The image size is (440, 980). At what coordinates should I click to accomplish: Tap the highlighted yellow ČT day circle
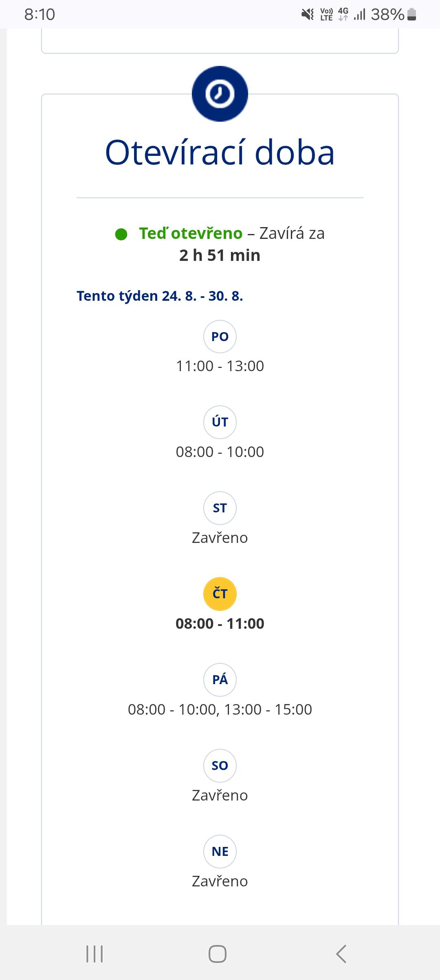220,594
